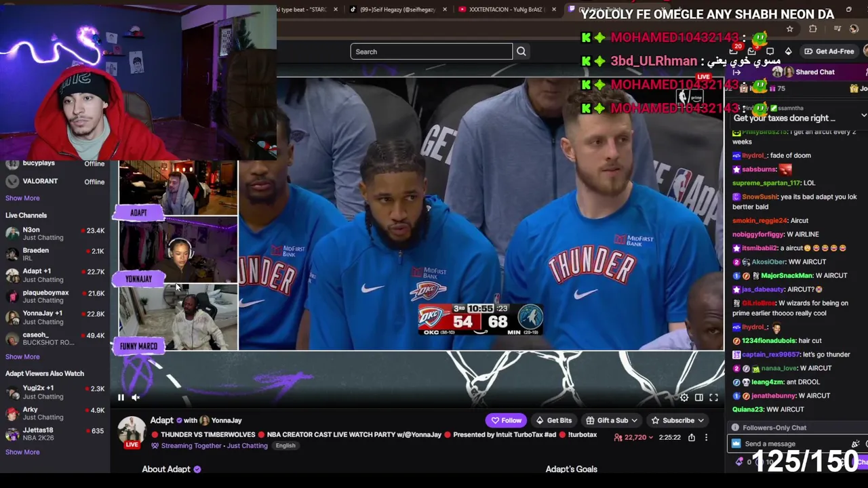868x488 pixels.
Task: Close the 'type beat' browser tab
Action: [335, 9]
